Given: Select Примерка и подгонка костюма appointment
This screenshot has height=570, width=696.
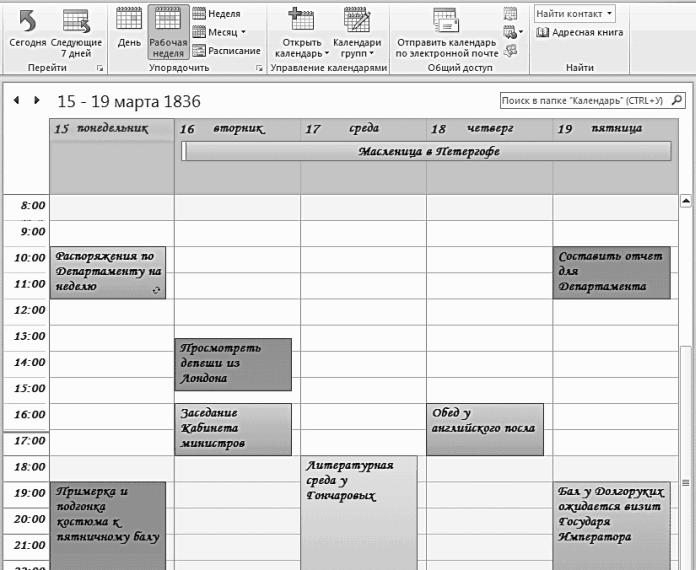Looking at the screenshot, I should coord(108,526).
